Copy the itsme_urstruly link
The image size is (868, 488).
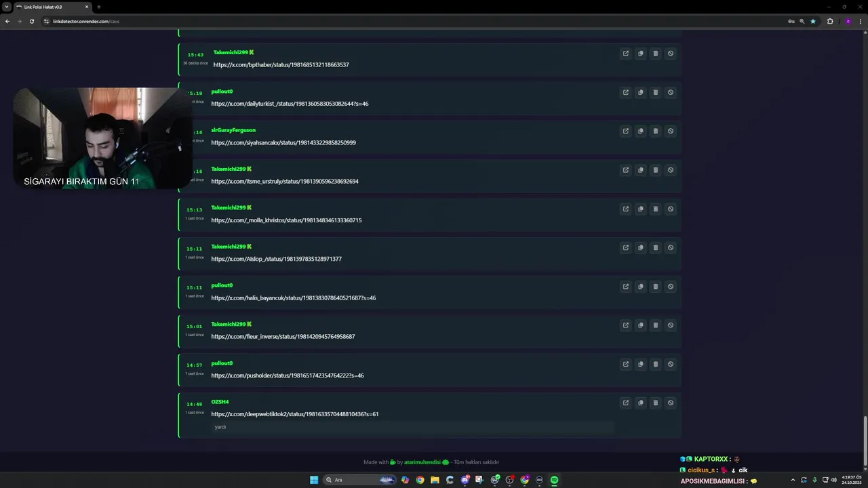point(640,170)
